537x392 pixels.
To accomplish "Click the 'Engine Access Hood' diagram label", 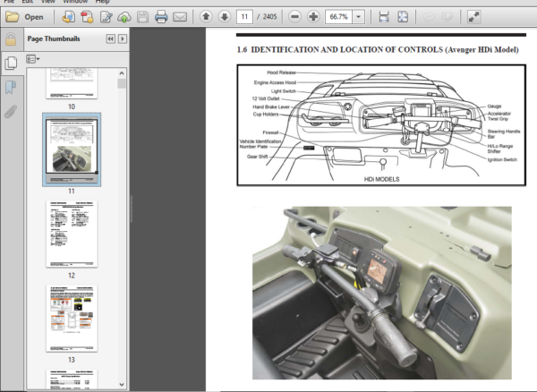I will (x=275, y=82).
